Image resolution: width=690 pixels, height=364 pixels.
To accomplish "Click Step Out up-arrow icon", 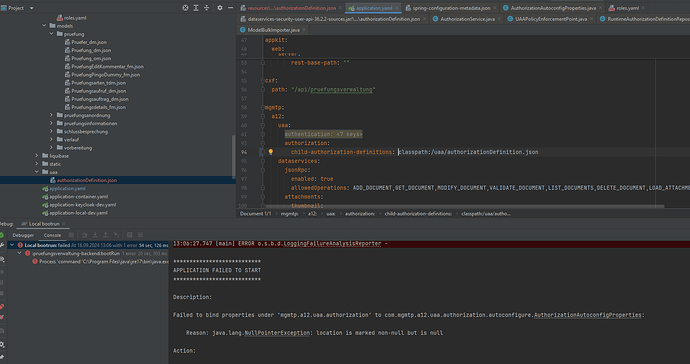I will pos(106,235).
